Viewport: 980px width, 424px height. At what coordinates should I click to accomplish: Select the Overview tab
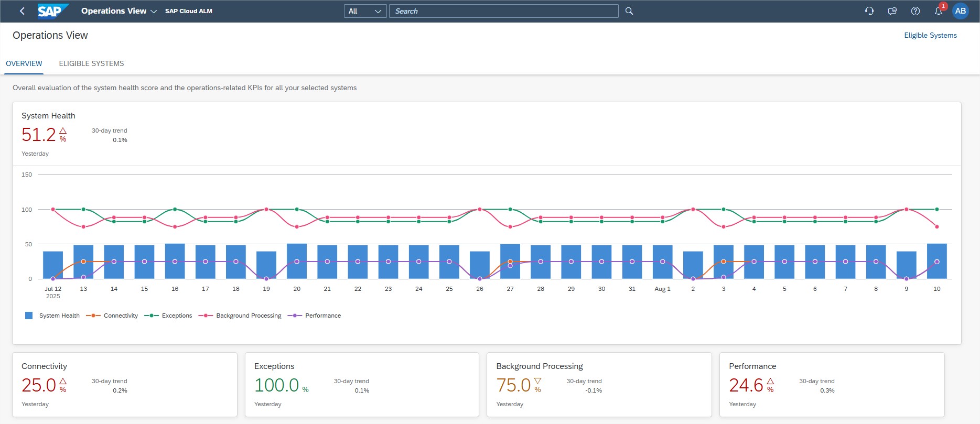[24, 63]
